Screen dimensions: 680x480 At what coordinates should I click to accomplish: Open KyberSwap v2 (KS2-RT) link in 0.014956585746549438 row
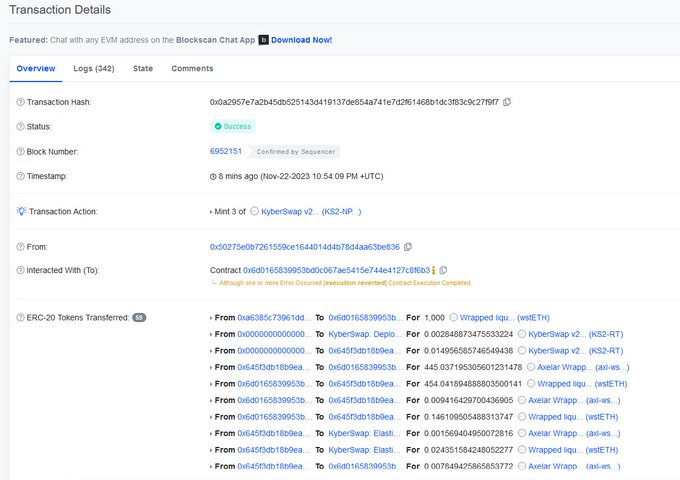click(x=575, y=351)
